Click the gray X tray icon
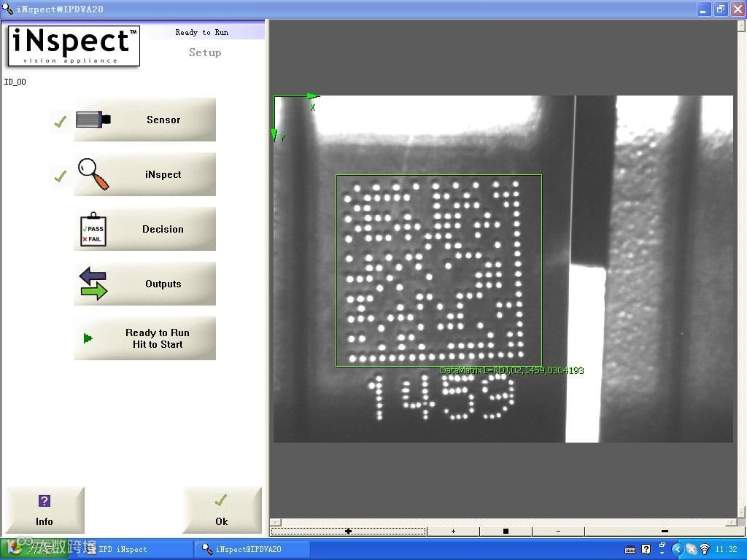 [691, 550]
